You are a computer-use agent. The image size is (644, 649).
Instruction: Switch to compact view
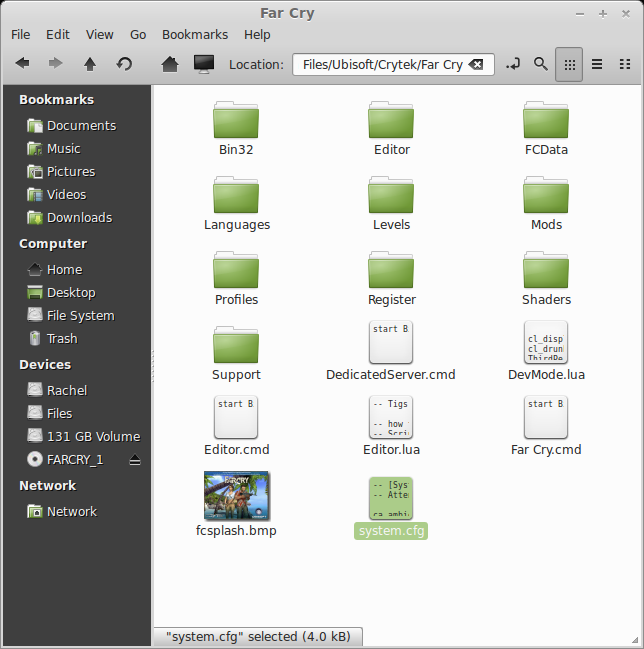click(625, 64)
